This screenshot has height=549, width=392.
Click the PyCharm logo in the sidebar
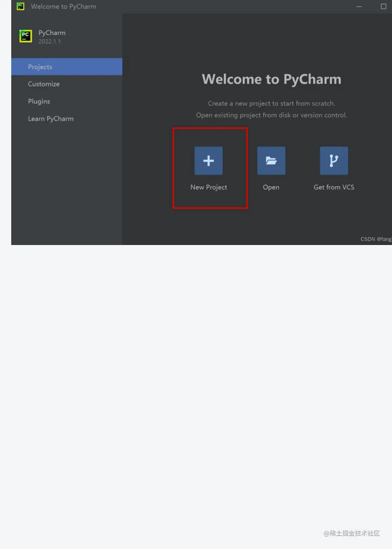pos(26,36)
